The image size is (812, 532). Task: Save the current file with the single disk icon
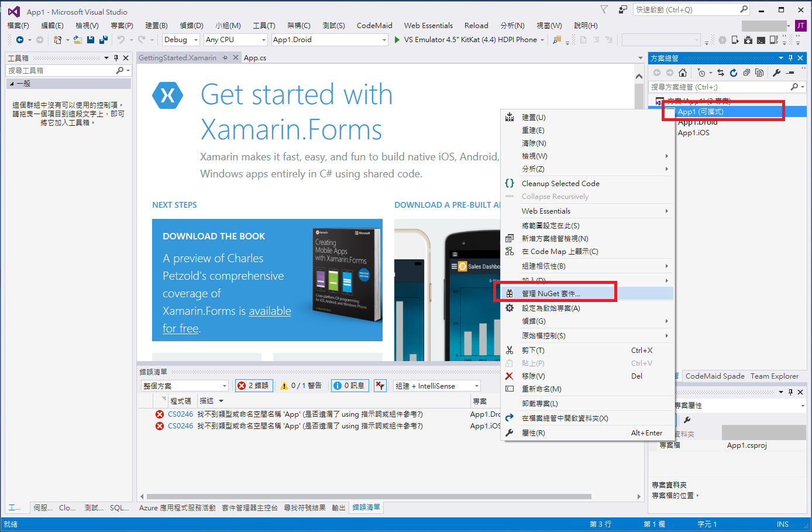[91, 40]
